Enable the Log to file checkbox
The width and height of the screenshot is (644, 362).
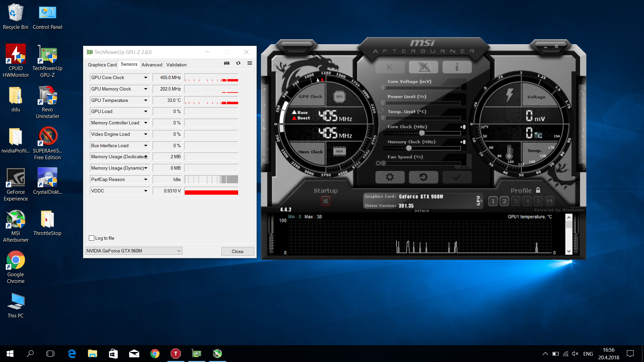(92, 238)
